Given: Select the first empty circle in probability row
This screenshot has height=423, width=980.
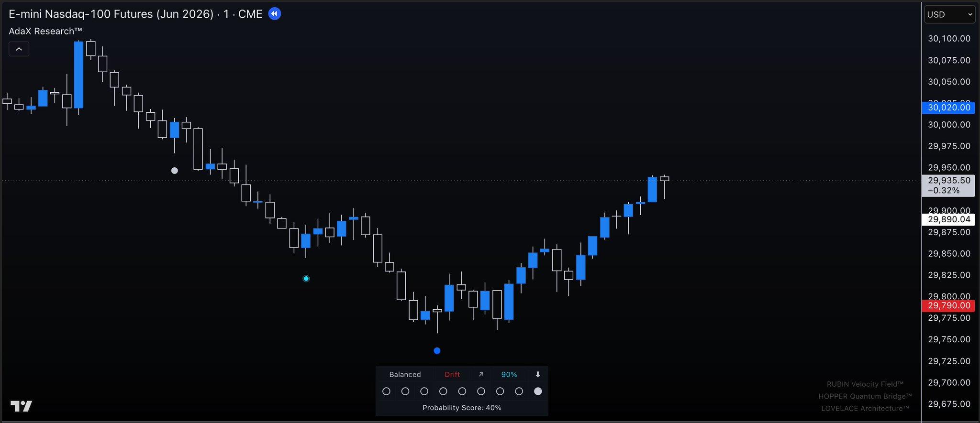Looking at the screenshot, I should point(387,391).
